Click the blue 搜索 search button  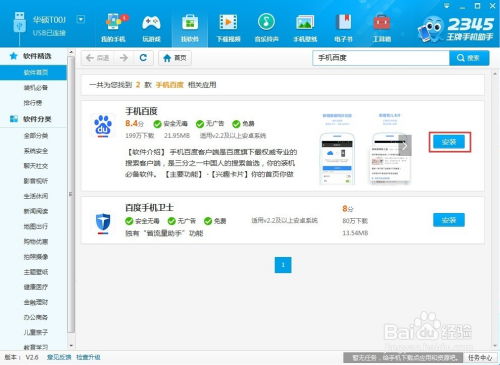(469, 58)
